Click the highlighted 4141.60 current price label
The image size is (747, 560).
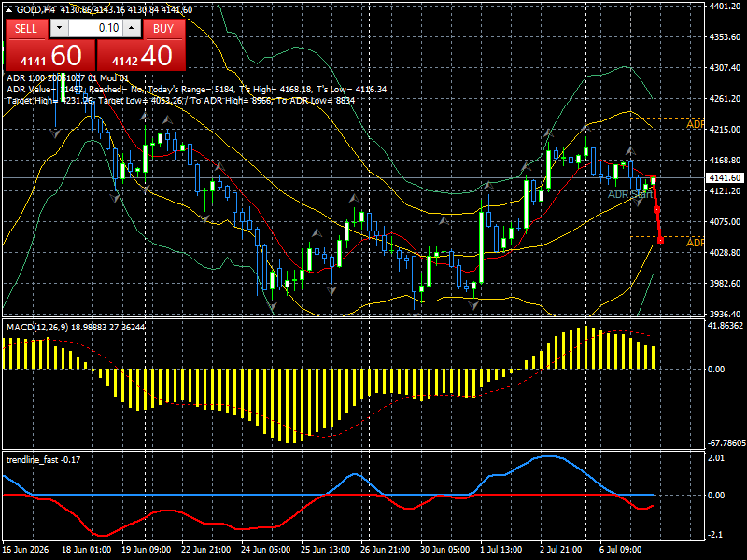pos(725,177)
